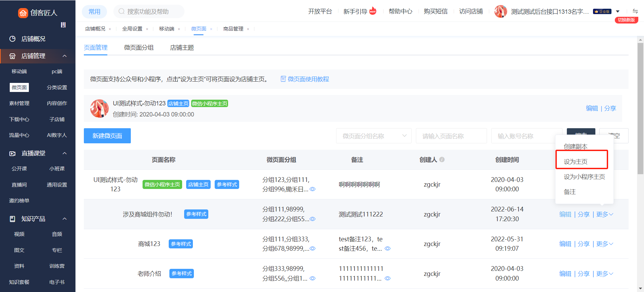The height and width of the screenshot is (292, 644).
Task: Collapse the 店铺管理 sidebar section
Action: coord(65,56)
